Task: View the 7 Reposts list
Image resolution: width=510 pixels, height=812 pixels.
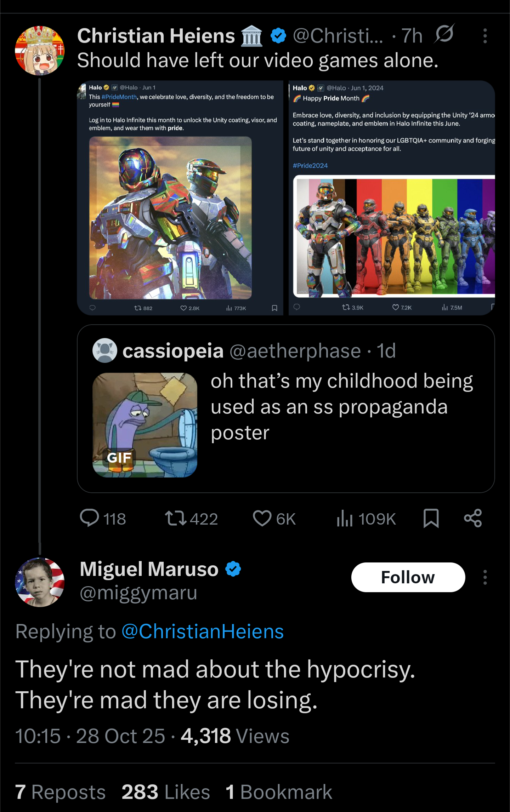Action: tap(61, 792)
